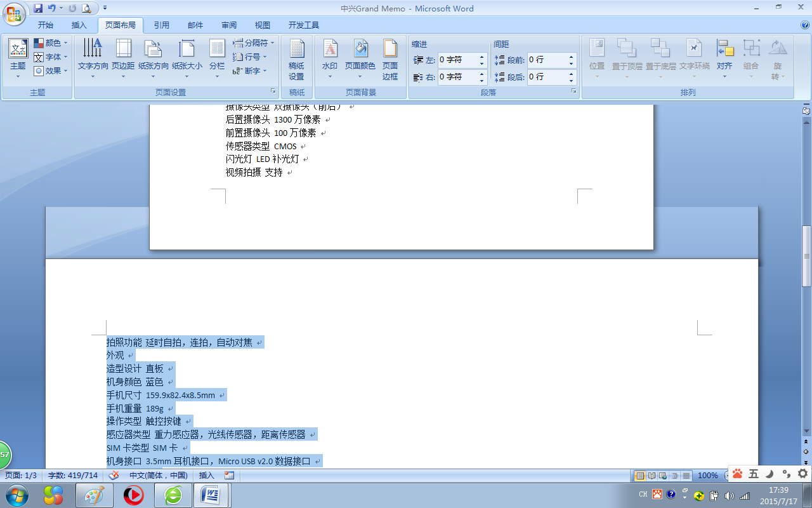Increase left indent with up arrow
Screen dimensions: 812x508
(481, 57)
